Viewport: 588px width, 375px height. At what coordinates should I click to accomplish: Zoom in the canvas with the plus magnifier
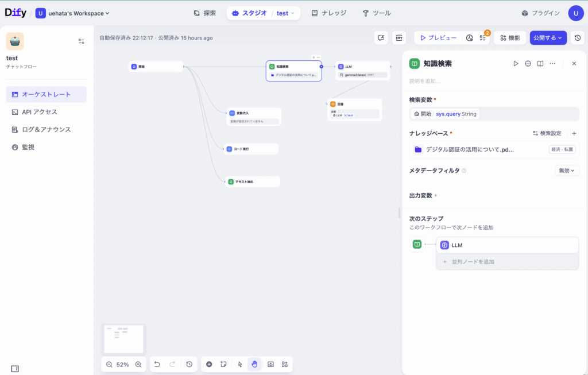pos(138,365)
